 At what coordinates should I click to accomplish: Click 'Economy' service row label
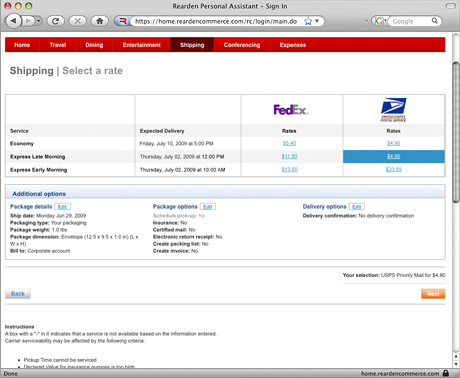22,144
